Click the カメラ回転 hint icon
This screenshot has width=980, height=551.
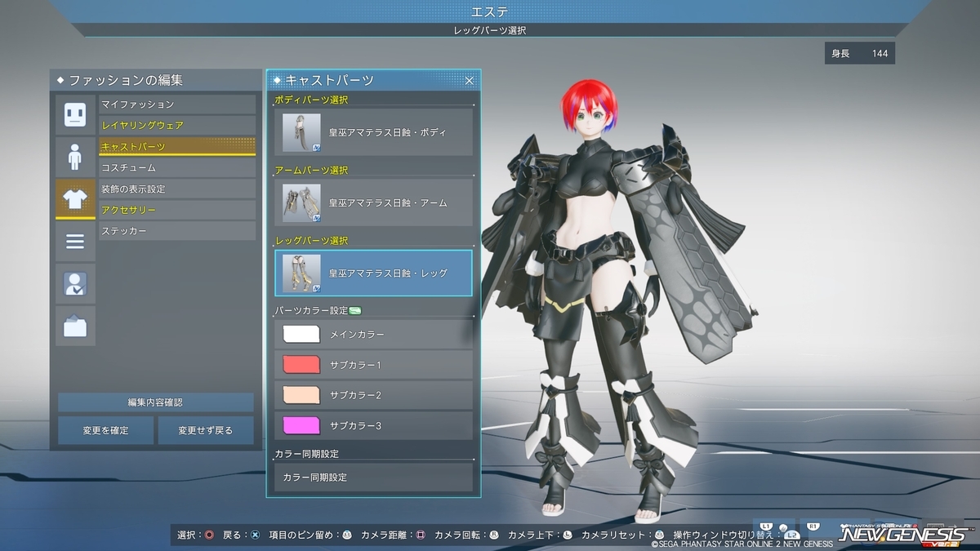click(x=493, y=535)
